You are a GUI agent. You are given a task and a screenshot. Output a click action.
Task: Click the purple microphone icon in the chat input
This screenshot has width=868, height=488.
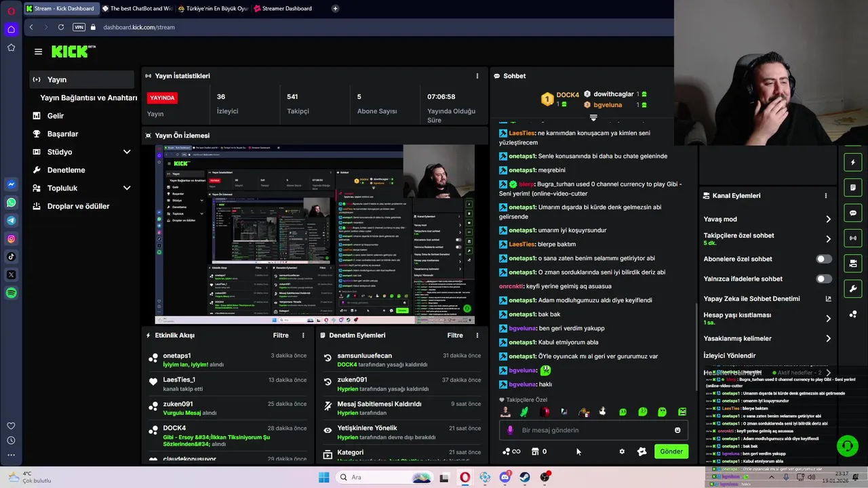[511, 430]
